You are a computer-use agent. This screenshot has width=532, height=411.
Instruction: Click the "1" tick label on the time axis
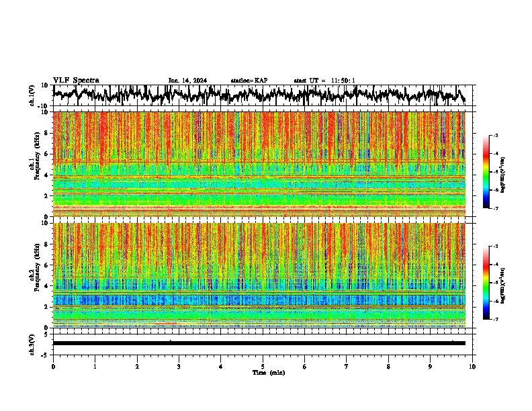click(95, 367)
